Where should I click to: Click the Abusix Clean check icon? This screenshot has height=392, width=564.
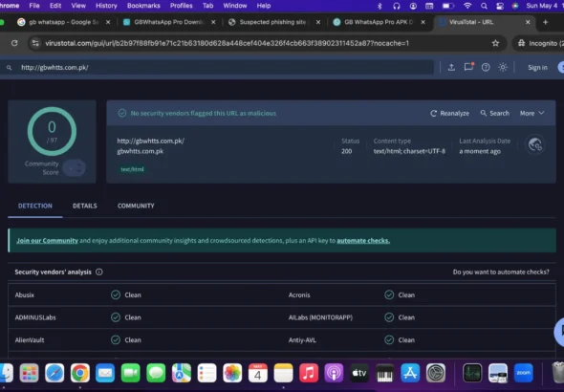pos(116,294)
